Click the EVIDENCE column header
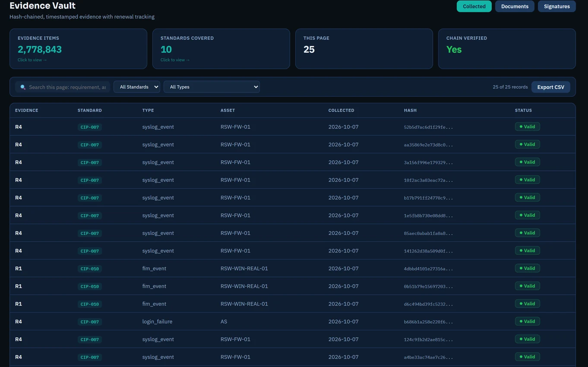The image size is (588, 367). [27, 111]
